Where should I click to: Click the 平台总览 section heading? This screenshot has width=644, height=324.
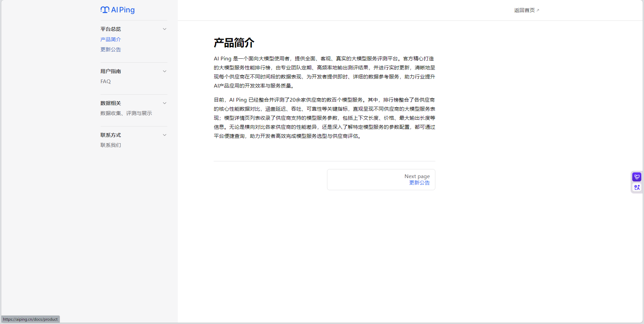111,29
